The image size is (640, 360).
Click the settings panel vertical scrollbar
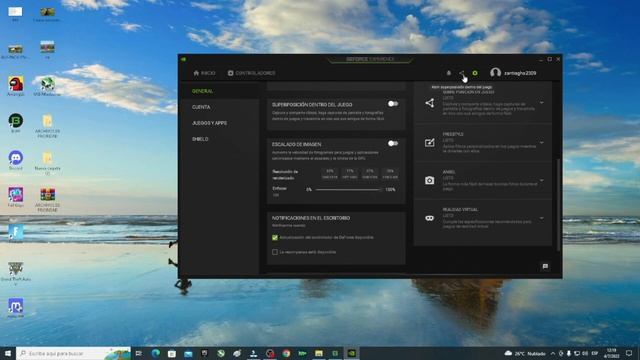coord(558,204)
